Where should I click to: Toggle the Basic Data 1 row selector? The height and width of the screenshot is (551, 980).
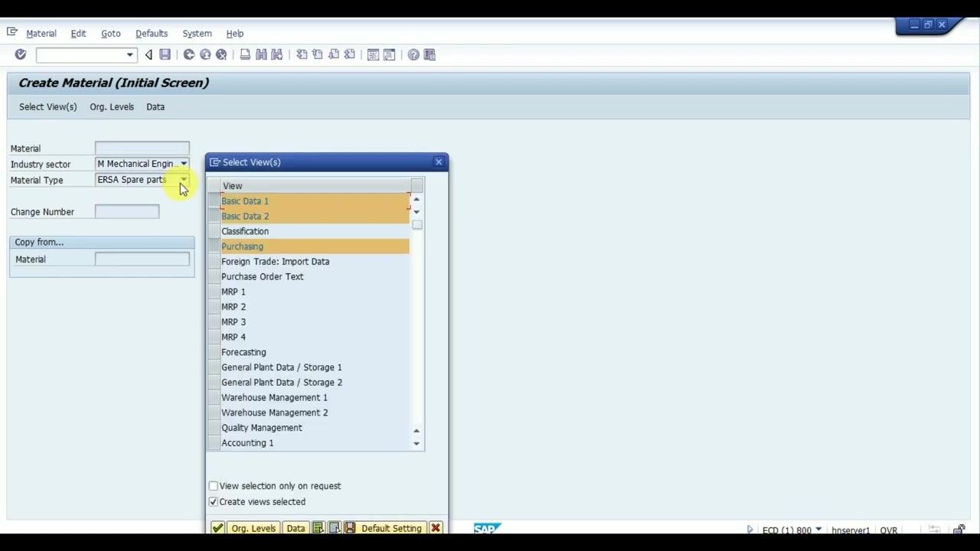coord(214,201)
